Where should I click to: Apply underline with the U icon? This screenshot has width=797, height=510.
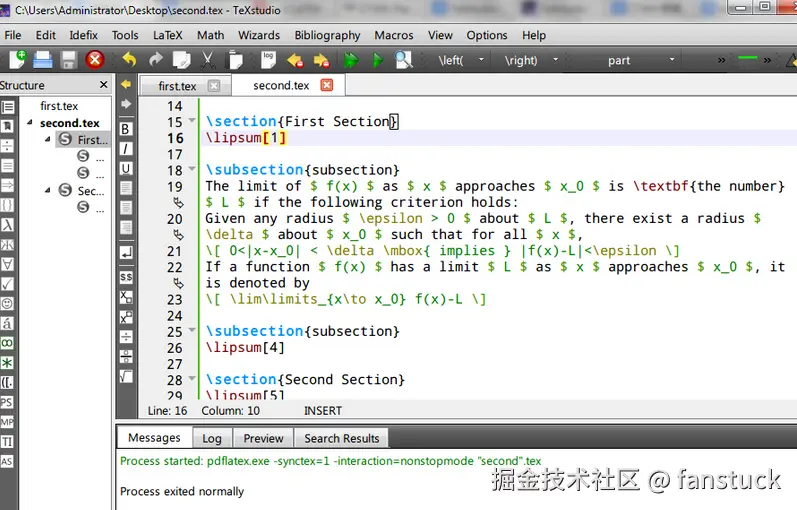126,168
